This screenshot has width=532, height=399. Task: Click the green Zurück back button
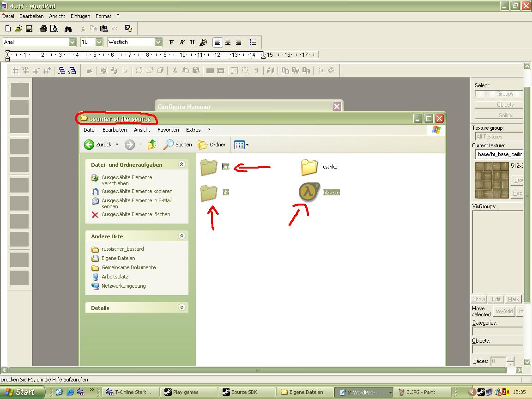[x=98, y=145]
